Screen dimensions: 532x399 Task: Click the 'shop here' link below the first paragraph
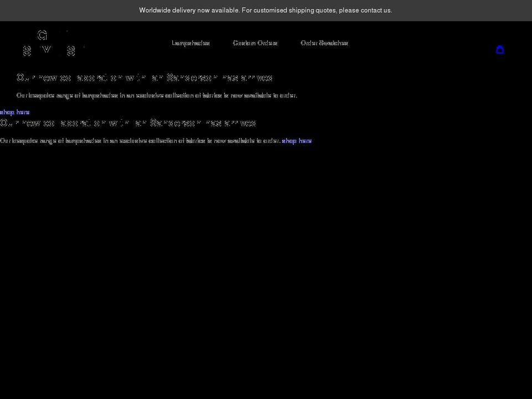point(14,112)
